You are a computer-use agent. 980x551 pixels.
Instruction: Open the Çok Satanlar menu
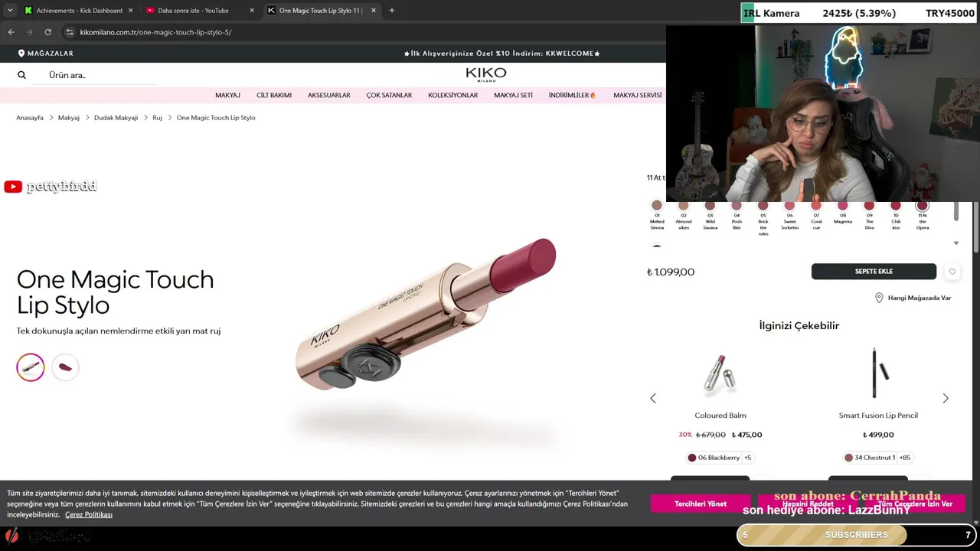click(x=389, y=96)
